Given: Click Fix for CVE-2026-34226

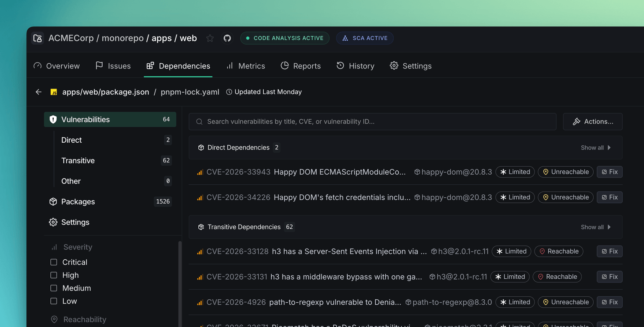Looking at the screenshot, I should pos(610,197).
